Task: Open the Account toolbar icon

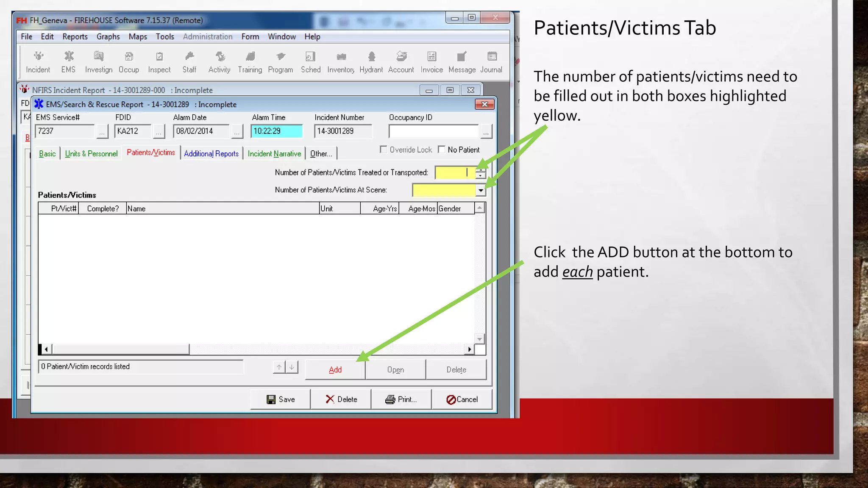Action: pyautogui.click(x=401, y=62)
